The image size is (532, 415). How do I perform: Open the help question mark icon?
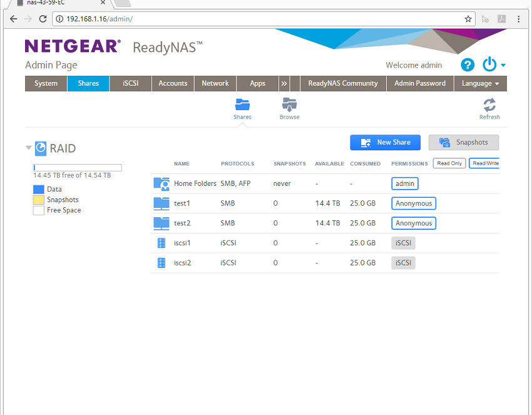click(x=468, y=65)
